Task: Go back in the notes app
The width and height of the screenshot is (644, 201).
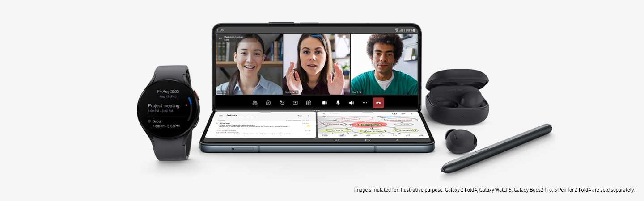Action: click(324, 114)
